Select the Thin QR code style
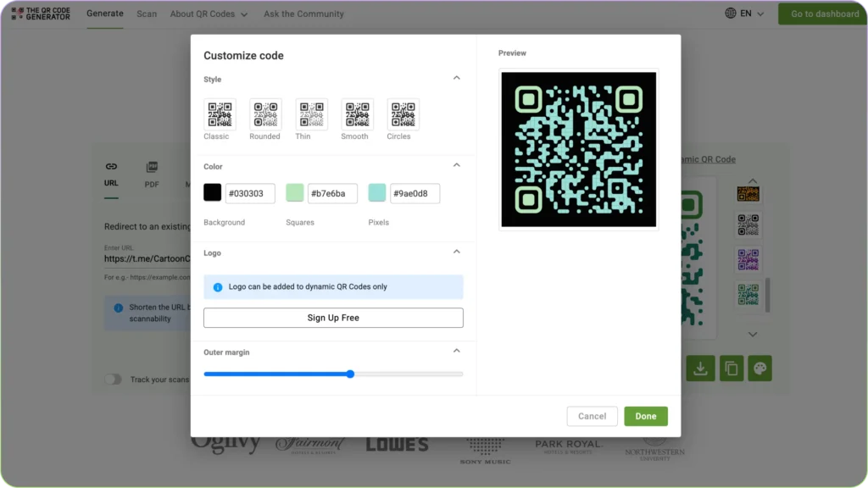868x488 pixels. (x=310, y=114)
